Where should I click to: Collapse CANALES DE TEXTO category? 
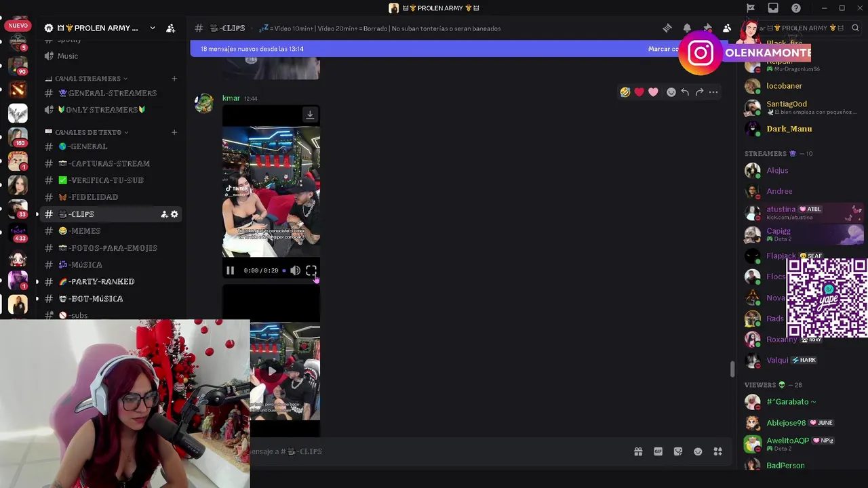[x=92, y=132]
